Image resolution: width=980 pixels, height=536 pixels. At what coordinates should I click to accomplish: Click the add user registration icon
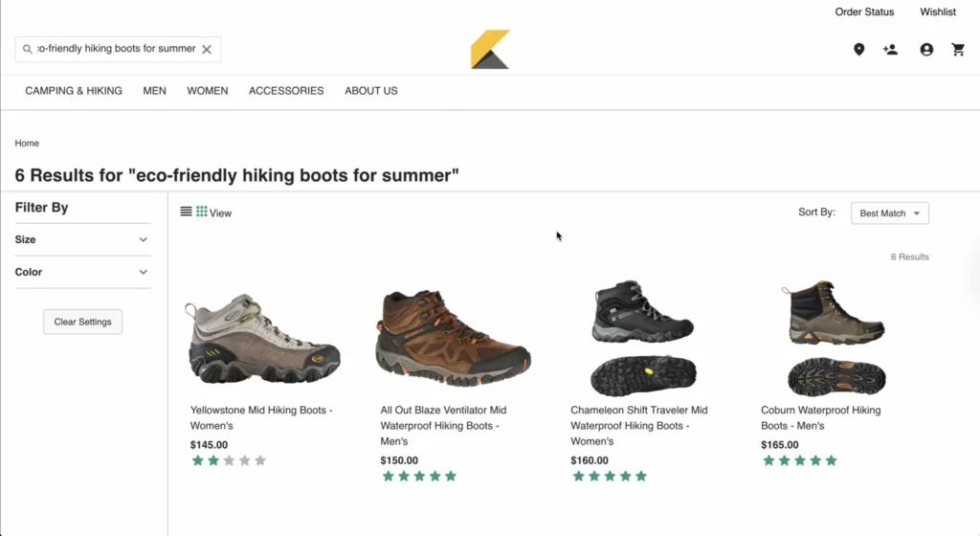coord(891,50)
